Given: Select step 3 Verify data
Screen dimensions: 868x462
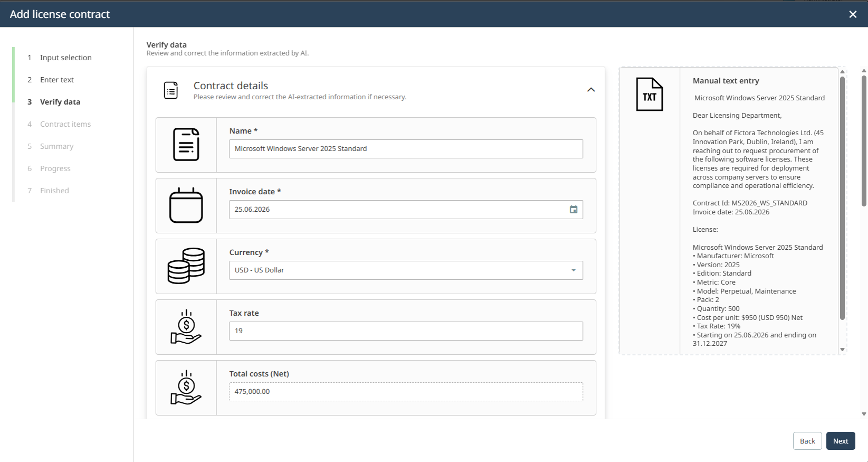Looking at the screenshot, I should (54, 102).
